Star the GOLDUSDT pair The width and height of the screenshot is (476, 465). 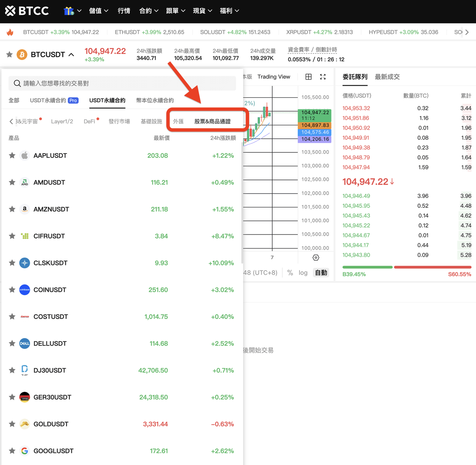click(12, 424)
